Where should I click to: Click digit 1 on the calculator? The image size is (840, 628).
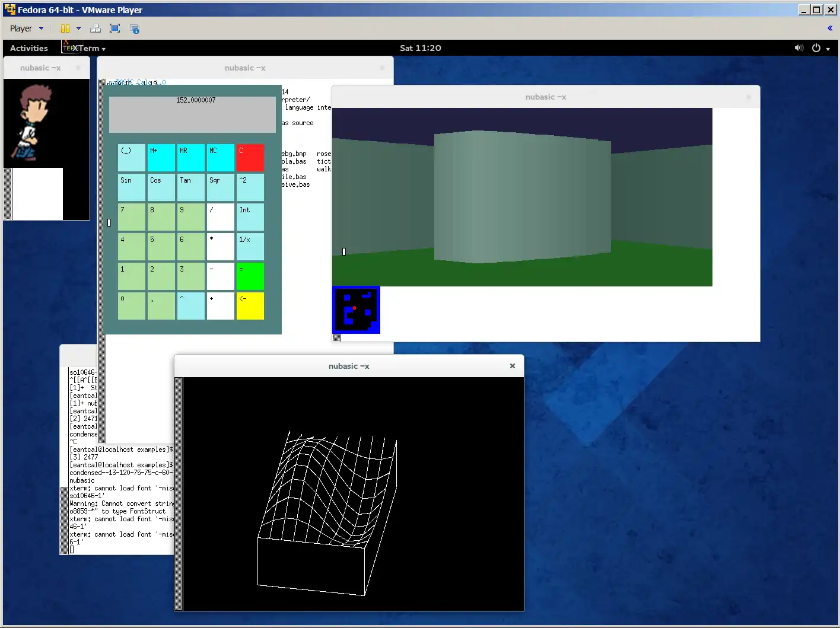tap(132, 276)
